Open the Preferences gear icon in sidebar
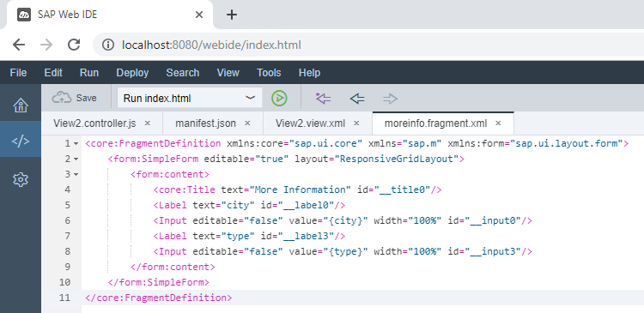644x313 pixels. pos(21,179)
